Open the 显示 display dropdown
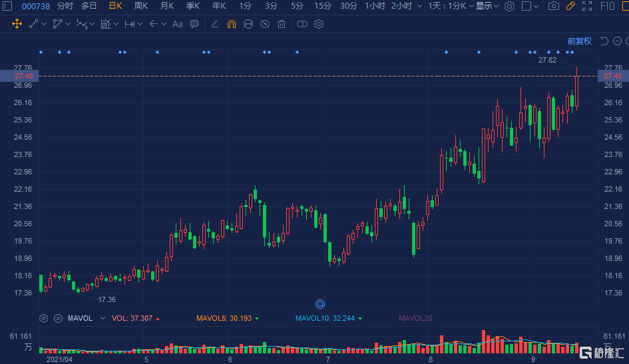The height and width of the screenshot is (364, 629). pos(487,6)
